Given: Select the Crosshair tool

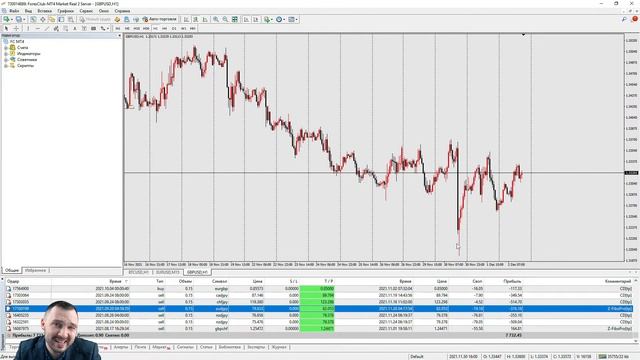Looking at the screenshot, I should tap(16, 29).
